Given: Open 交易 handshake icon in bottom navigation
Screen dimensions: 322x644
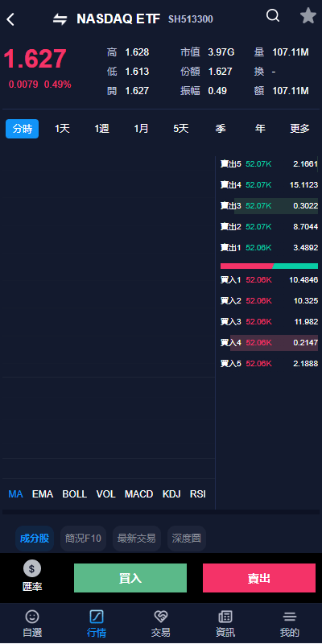Looking at the screenshot, I should pos(160,617).
